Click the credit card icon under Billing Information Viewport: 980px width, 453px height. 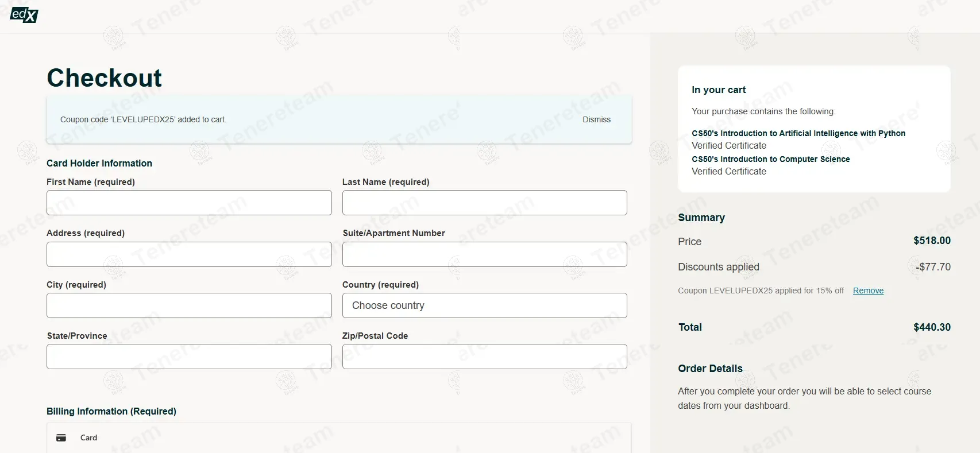(x=61, y=438)
